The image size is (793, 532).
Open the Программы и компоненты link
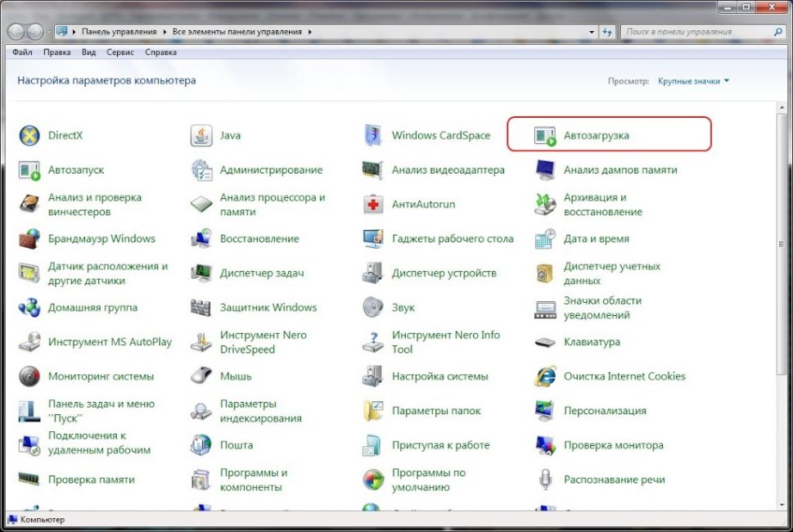point(254,480)
